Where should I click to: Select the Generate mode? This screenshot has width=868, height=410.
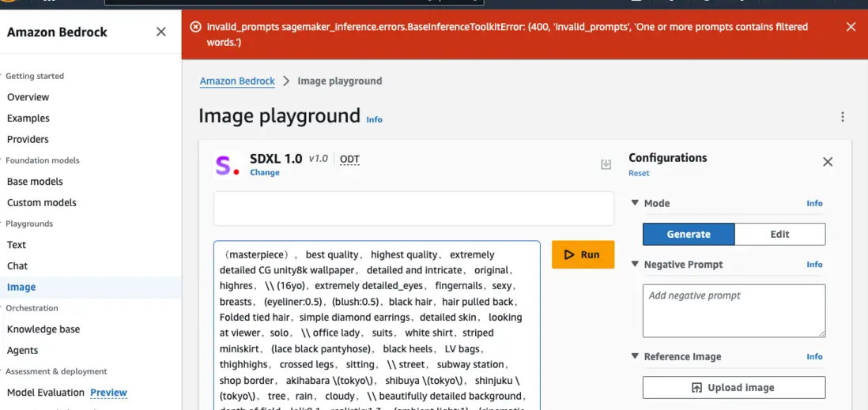click(689, 235)
